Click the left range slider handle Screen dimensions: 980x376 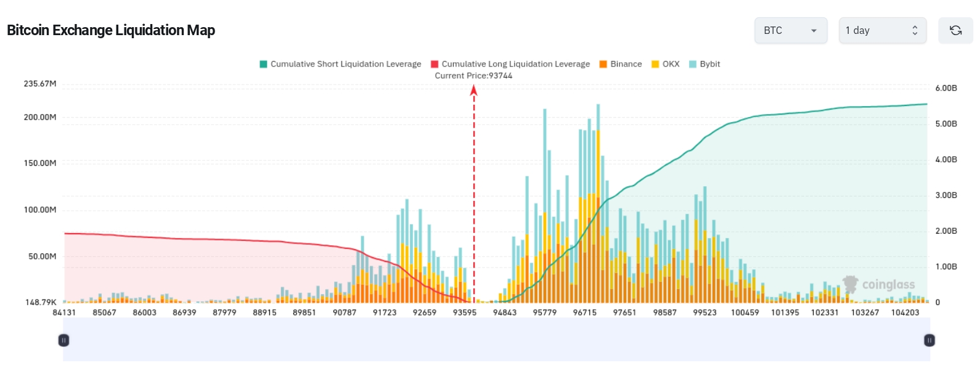tap(63, 340)
